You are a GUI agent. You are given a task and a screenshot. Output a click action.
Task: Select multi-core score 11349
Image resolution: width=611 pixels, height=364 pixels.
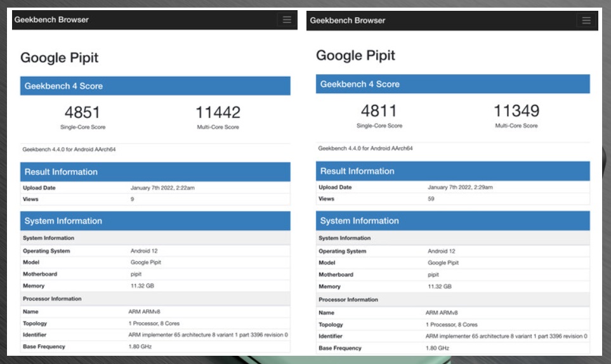tap(516, 111)
